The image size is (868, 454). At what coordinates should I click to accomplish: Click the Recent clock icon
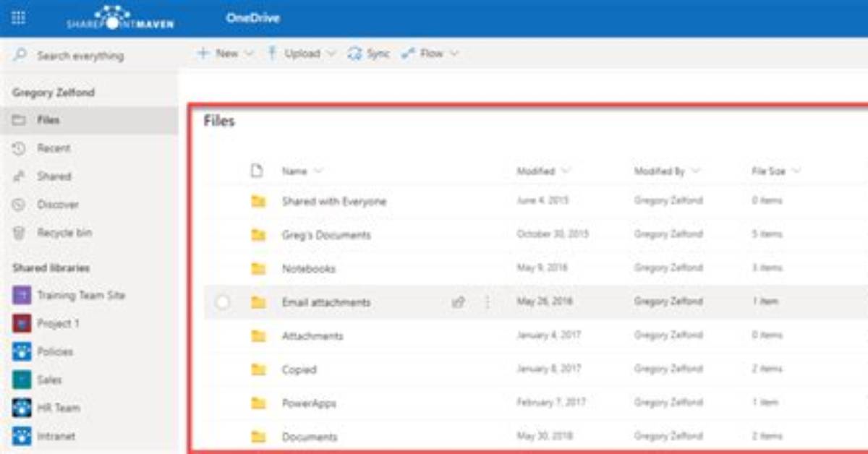(20, 148)
